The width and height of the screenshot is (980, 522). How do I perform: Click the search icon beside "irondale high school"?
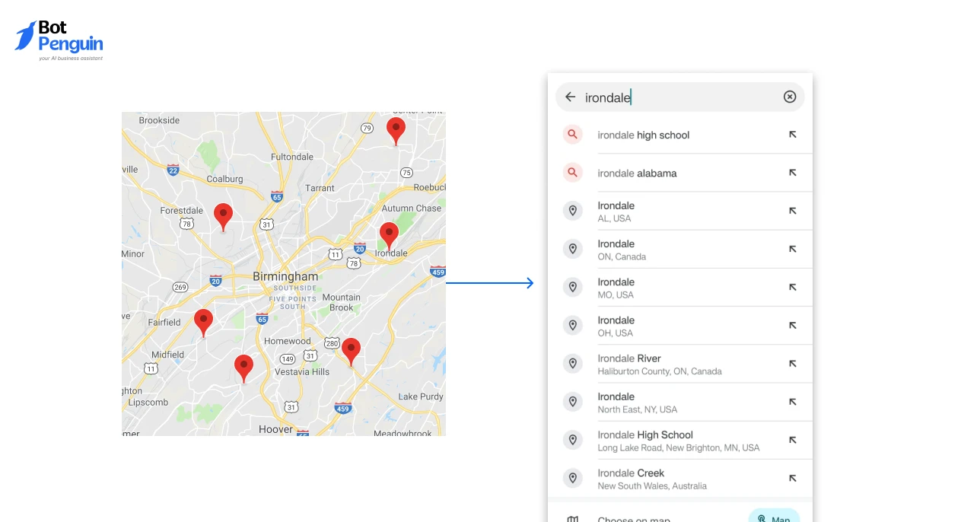tap(573, 134)
